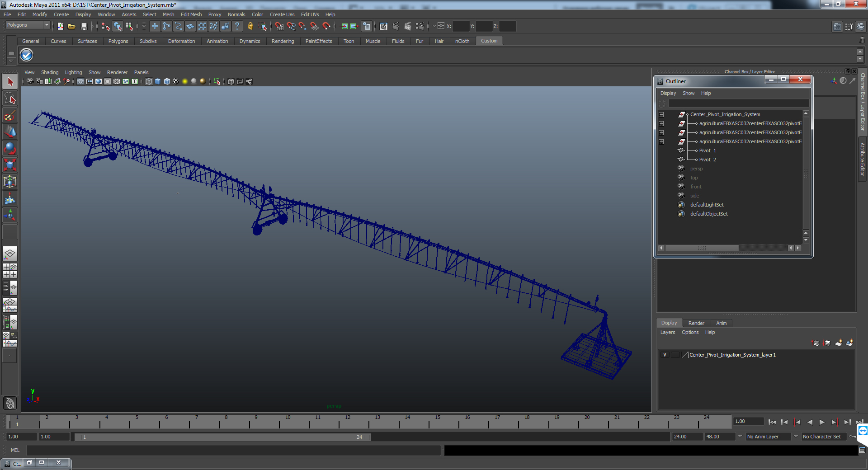The width and height of the screenshot is (868, 470).
Task: Select the Soft Modification tool
Action: pos(10,199)
